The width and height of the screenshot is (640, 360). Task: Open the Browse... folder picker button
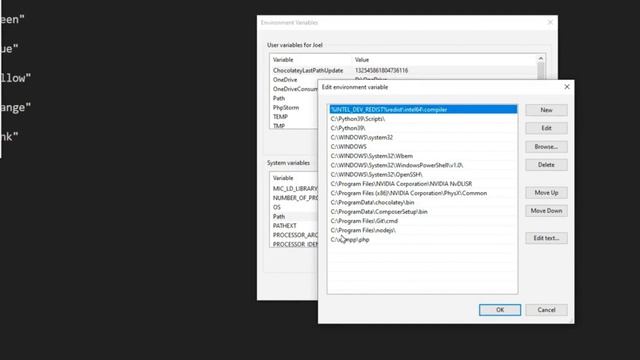tap(546, 147)
